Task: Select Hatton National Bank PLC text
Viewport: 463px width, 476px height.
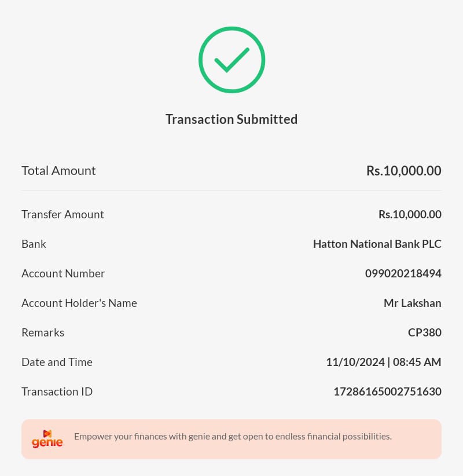Action: click(x=377, y=244)
